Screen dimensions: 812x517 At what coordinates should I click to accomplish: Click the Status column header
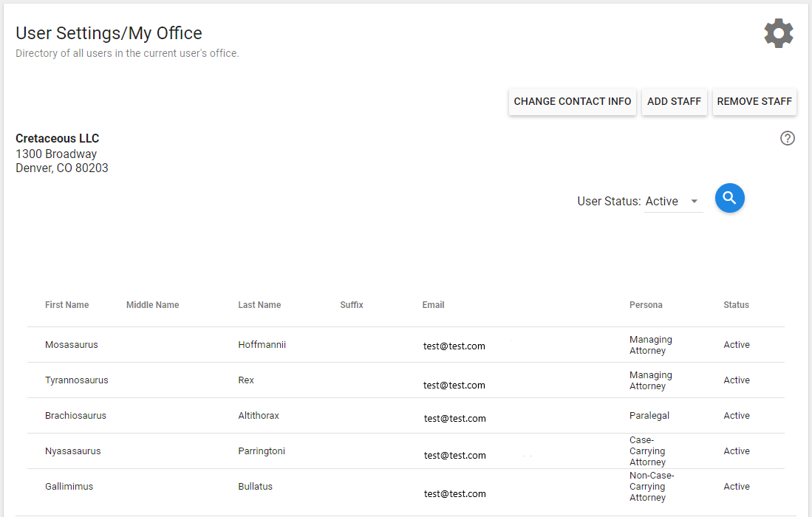[737, 305]
